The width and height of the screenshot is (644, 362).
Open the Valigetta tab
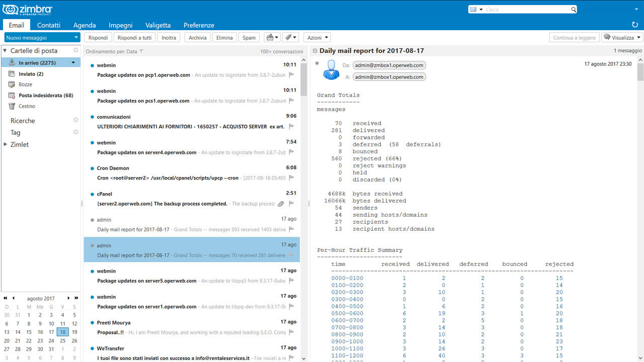pyautogui.click(x=158, y=25)
